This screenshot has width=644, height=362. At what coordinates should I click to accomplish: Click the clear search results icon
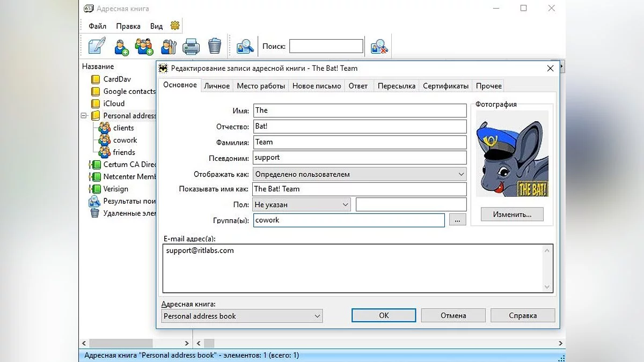point(379,47)
